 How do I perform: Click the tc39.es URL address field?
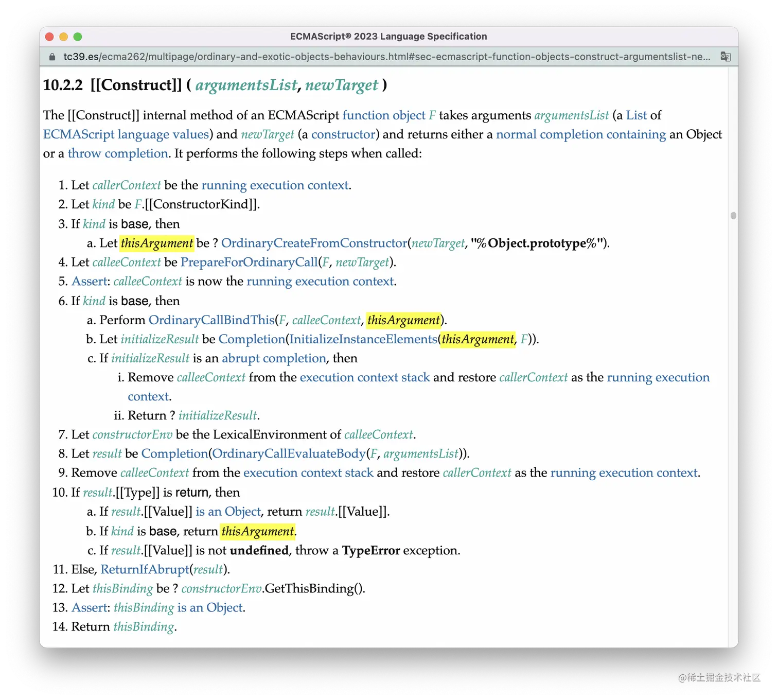387,57
